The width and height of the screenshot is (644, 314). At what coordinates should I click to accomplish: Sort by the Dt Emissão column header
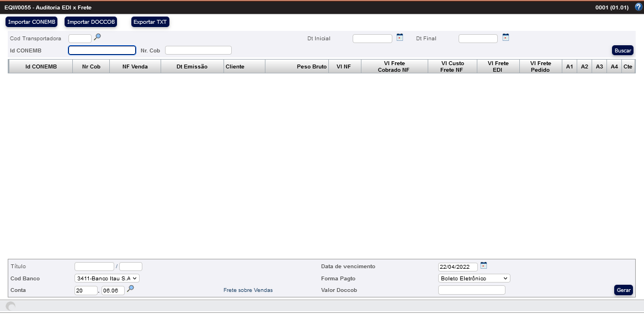pyautogui.click(x=192, y=67)
